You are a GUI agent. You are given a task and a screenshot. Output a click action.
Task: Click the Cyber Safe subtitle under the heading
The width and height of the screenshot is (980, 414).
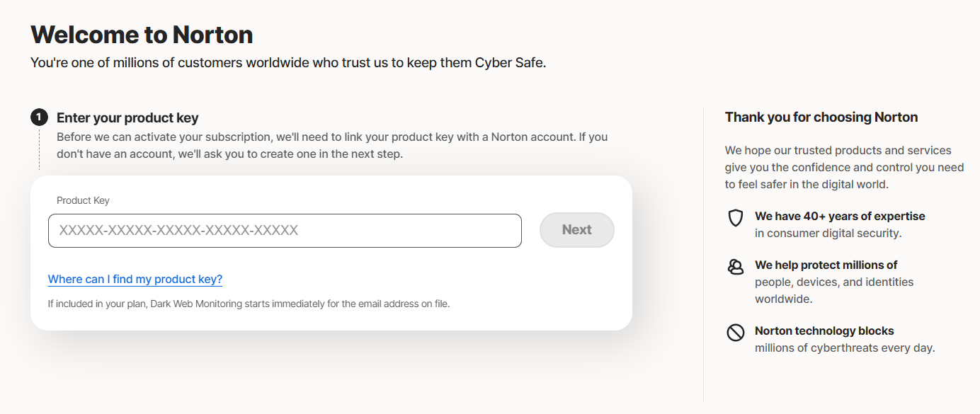(x=287, y=63)
